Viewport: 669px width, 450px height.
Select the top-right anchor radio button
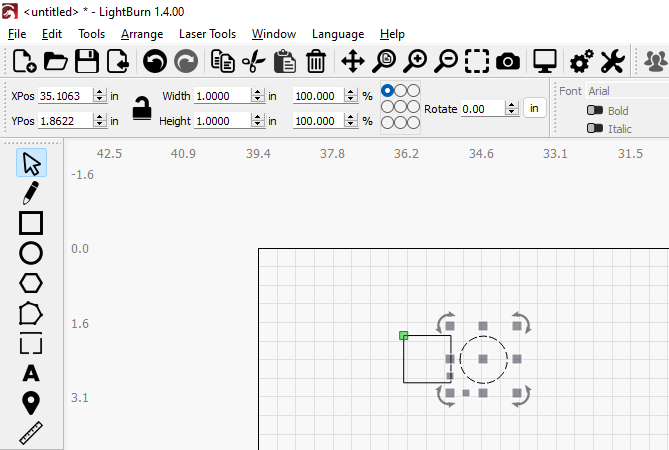pyautogui.click(x=413, y=90)
